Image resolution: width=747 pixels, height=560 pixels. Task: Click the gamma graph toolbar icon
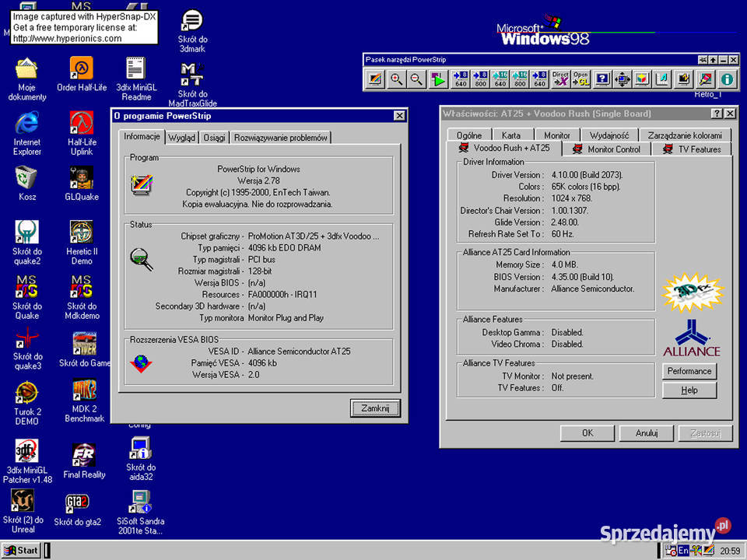coord(661,79)
